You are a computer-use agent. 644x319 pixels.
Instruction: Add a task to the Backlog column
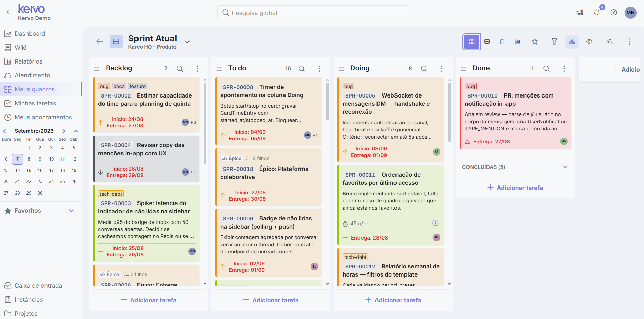pos(149,300)
